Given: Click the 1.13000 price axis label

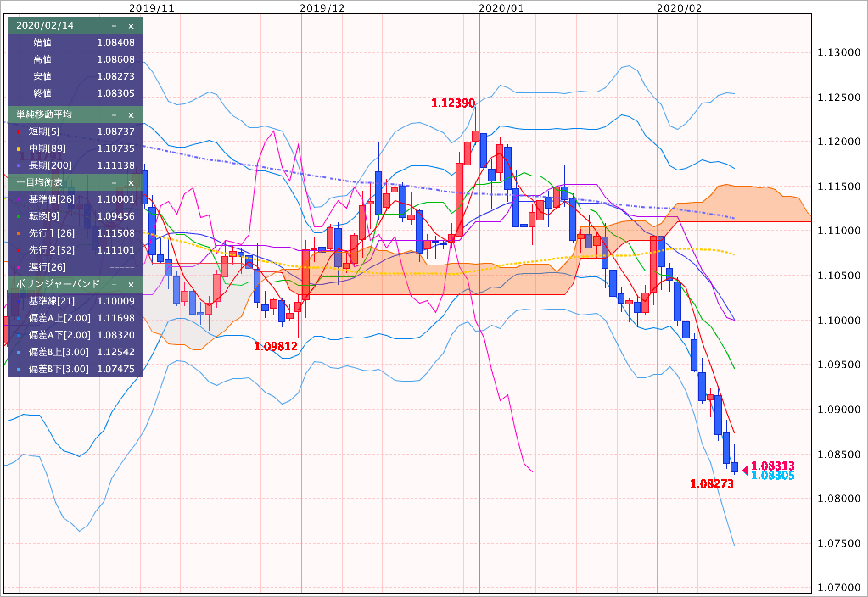Looking at the screenshot, I should point(839,53).
